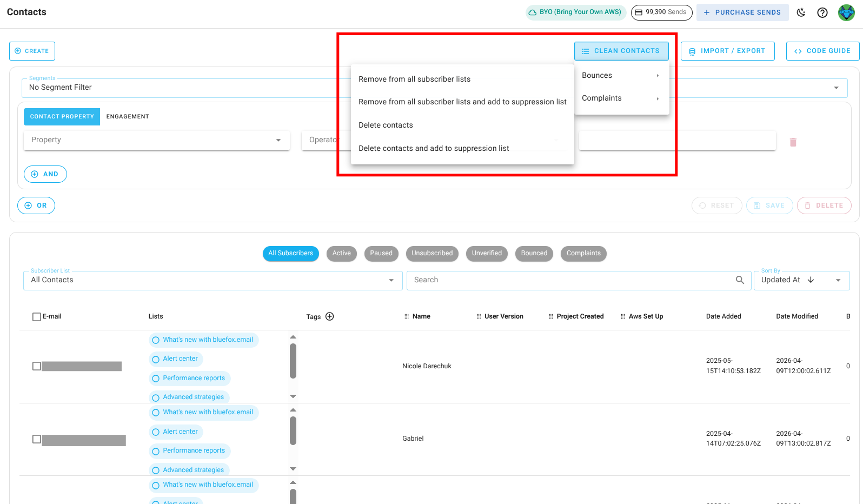Open the Subscriber List All Contacts dropdown

(213, 280)
